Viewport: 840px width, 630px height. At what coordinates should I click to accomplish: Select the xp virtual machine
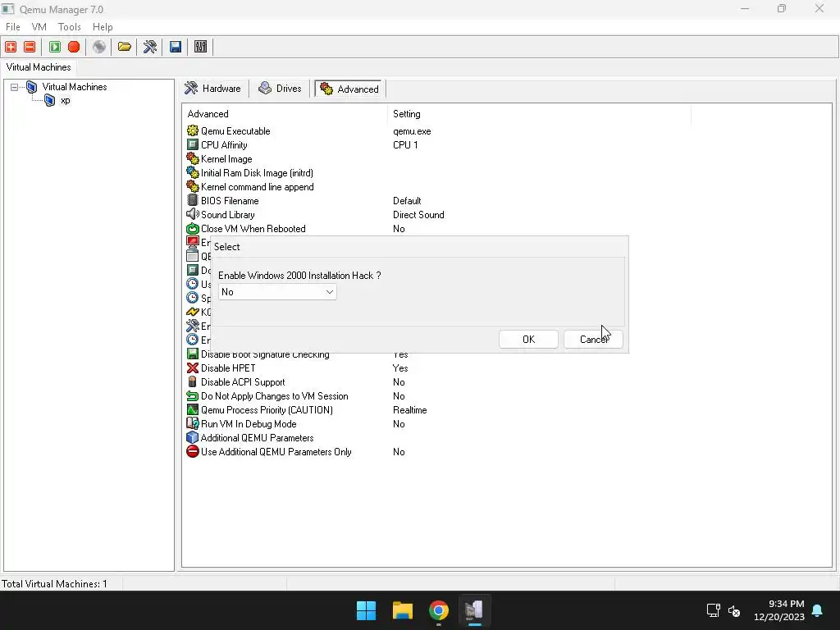coord(65,100)
